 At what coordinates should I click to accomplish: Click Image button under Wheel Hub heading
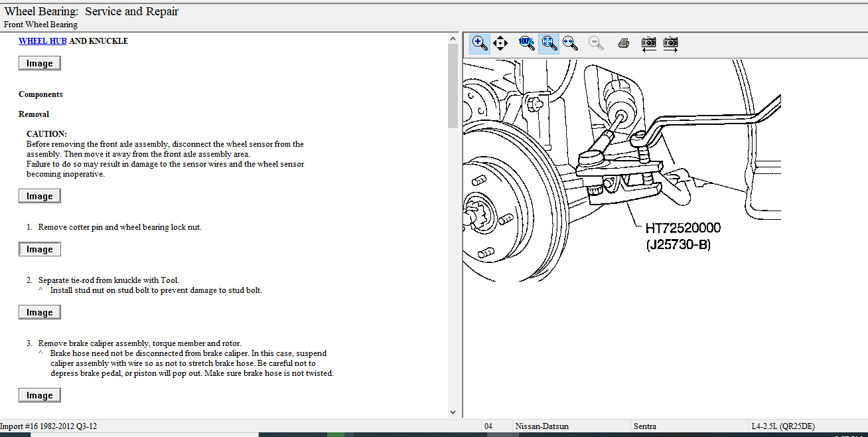(x=40, y=63)
